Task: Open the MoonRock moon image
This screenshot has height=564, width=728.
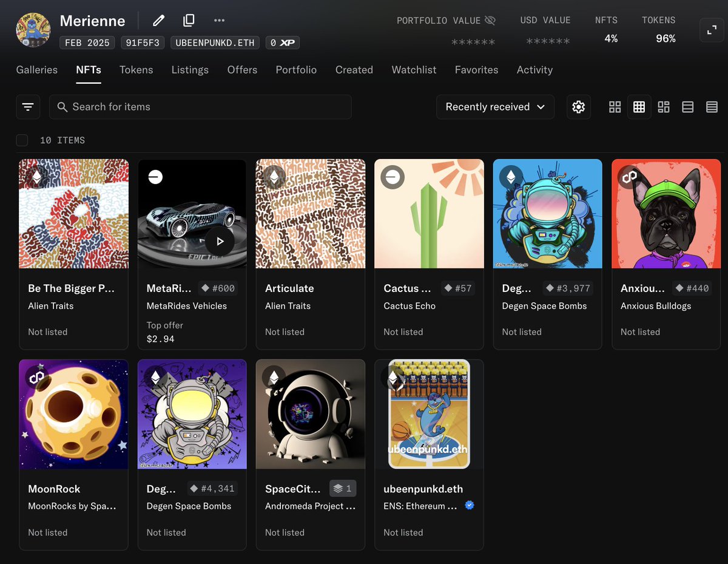Action: (73, 414)
